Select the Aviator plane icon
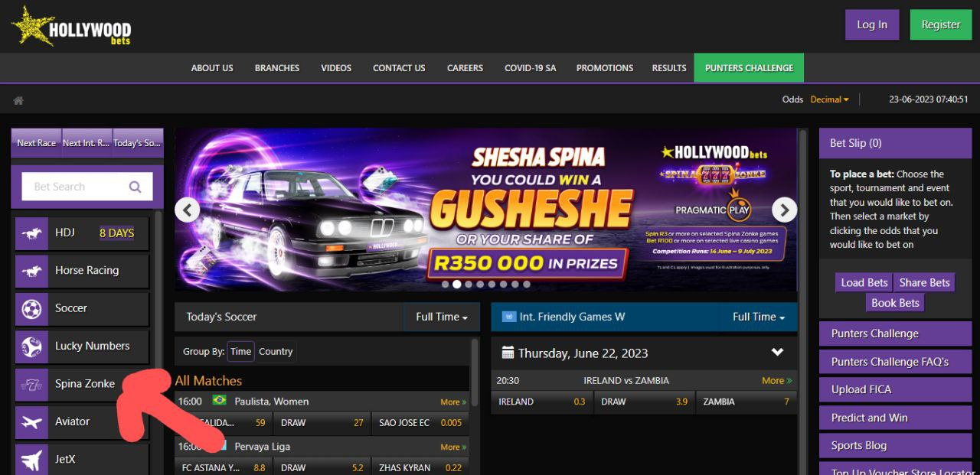Viewport: 980px width, 475px height. point(32,421)
